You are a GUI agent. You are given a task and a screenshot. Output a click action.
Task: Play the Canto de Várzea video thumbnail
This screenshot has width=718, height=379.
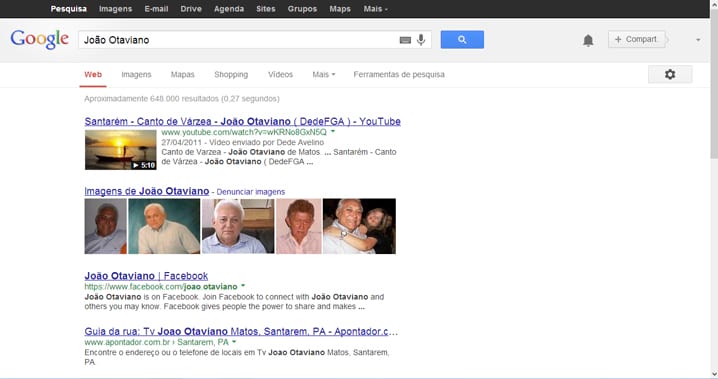tap(120, 150)
